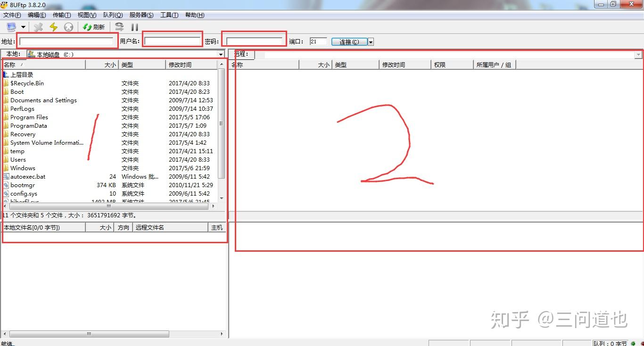Click the 连接(C) connect button
644x346 pixels.
click(349, 42)
